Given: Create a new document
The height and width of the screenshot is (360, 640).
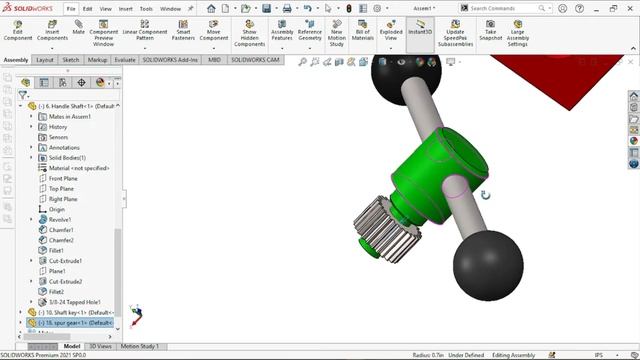Looking at the screenshot, I should click(225, 8).
